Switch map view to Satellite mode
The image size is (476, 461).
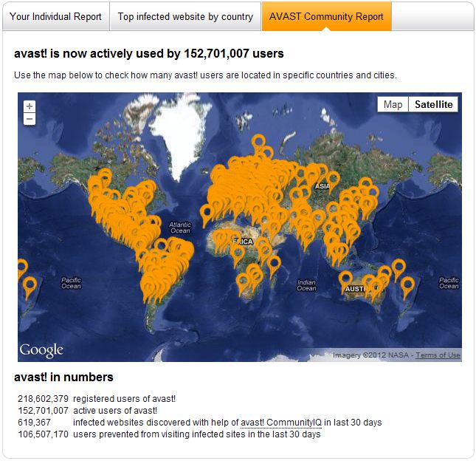[x=433, y=105]
